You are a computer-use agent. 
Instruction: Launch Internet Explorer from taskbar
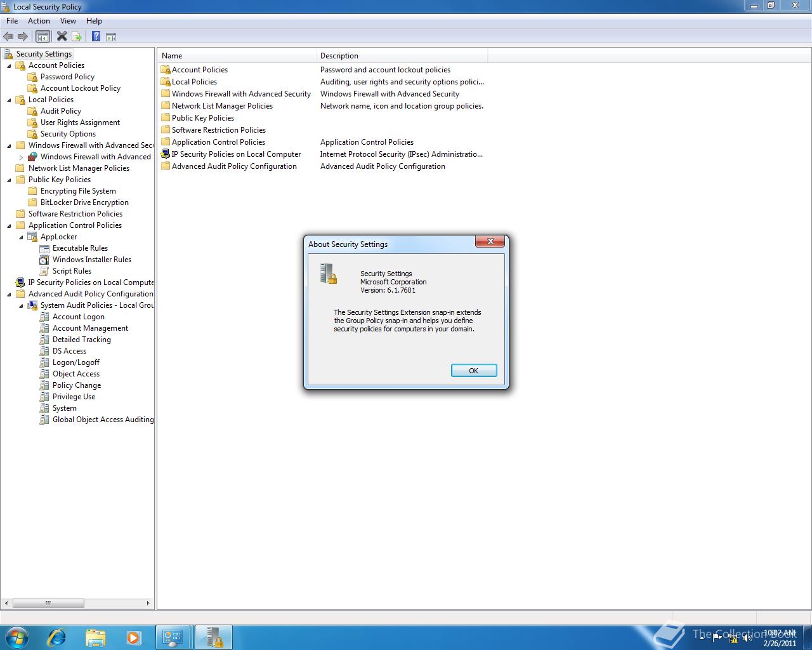[56, 637]
